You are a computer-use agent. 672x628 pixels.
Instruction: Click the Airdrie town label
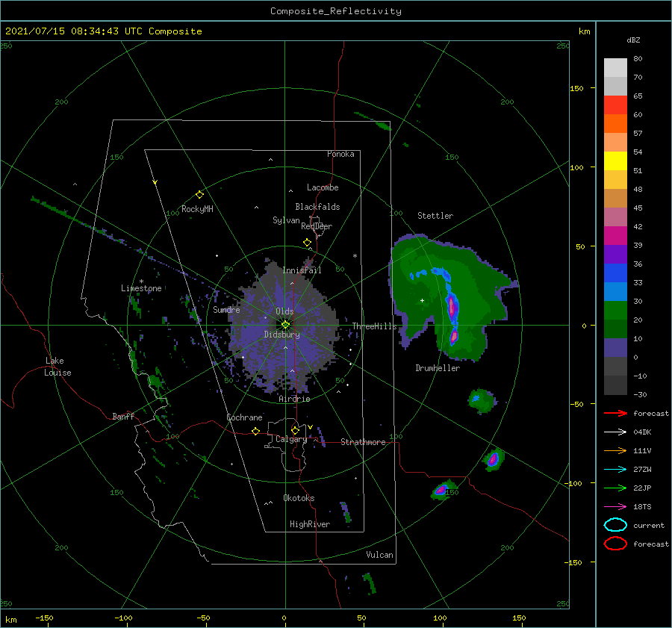coord(294,399)
